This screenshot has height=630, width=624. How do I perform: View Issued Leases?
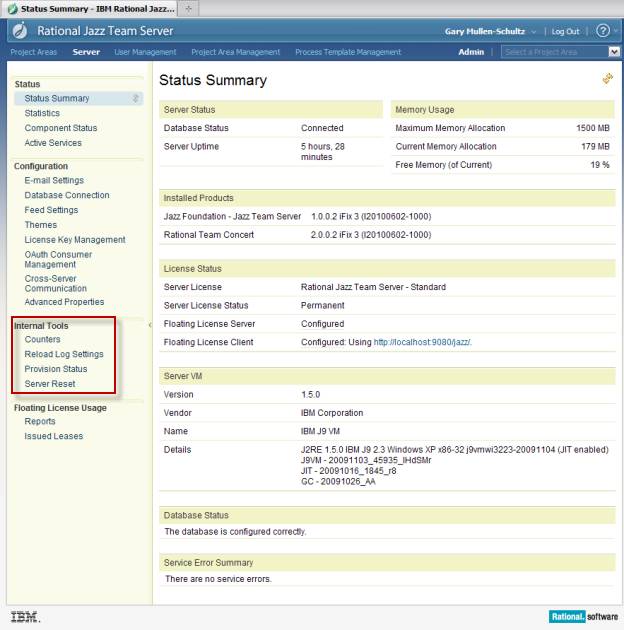tap(53, 436)
